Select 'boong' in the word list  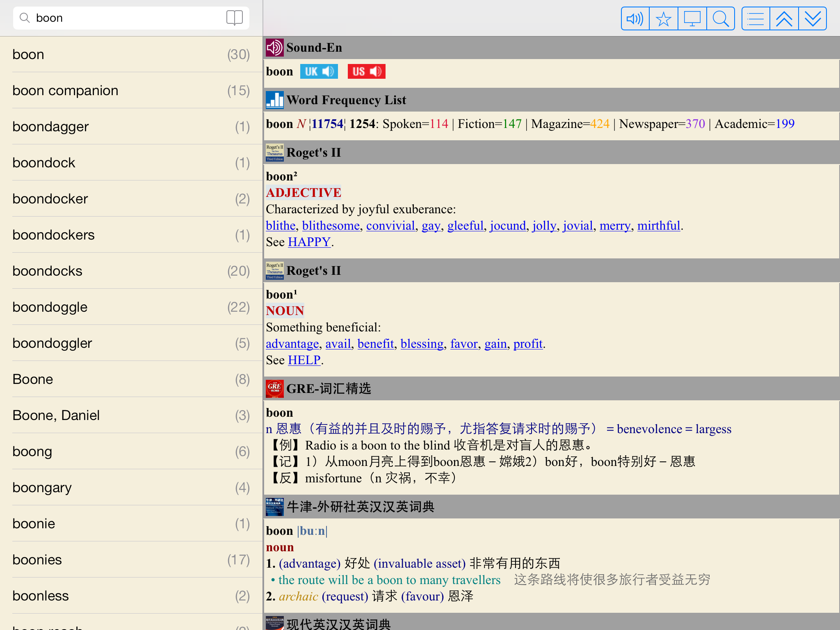131,451
